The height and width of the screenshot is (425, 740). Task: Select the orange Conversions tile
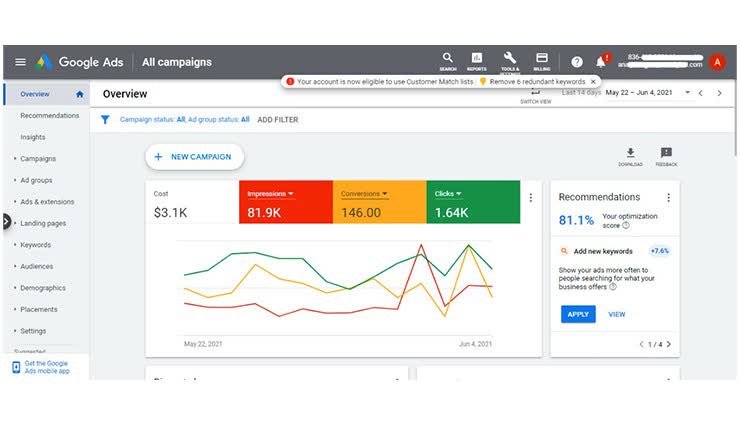(379, 202)
